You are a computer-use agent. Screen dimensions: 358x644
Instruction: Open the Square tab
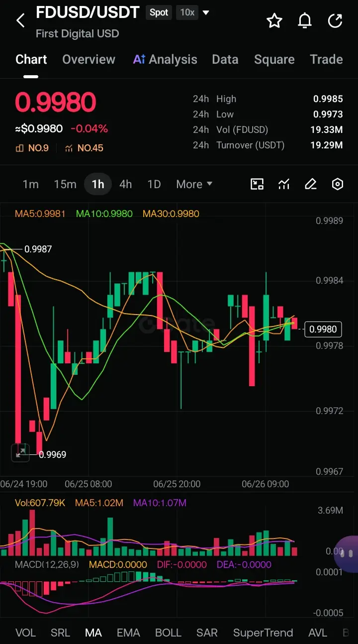274,59
